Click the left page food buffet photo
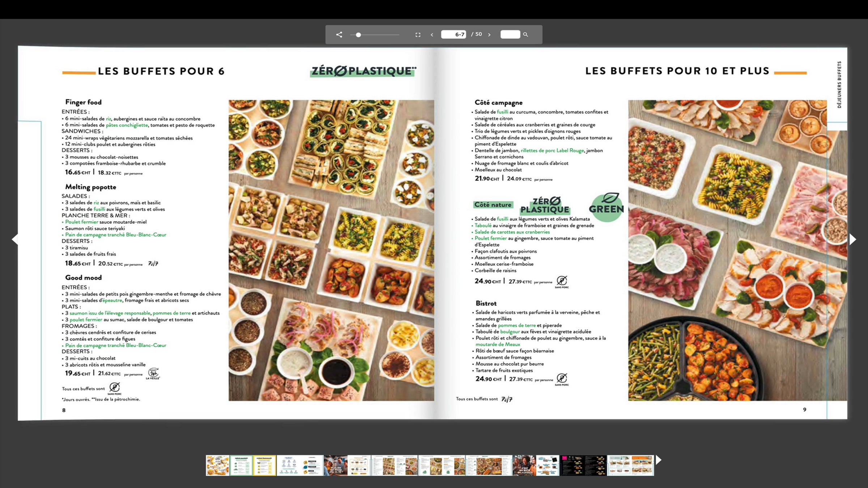Screen dimensions: 868x488 point(331,250)
